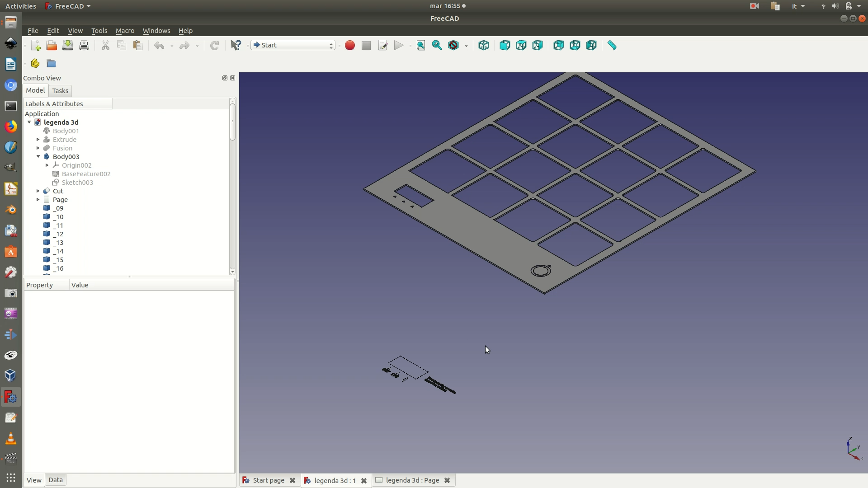Cut the selection with the scissors icon

[105, 45]
